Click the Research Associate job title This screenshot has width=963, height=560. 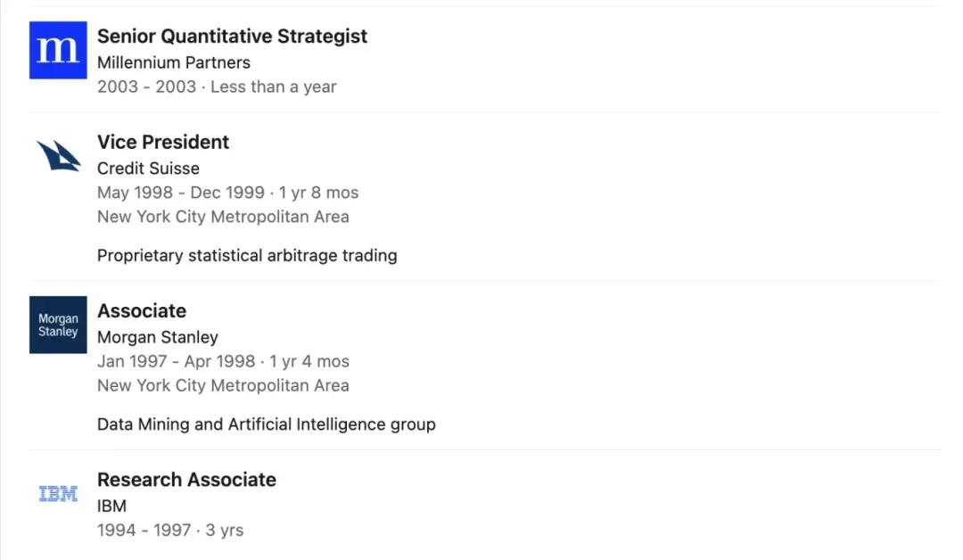coord(186,480)
